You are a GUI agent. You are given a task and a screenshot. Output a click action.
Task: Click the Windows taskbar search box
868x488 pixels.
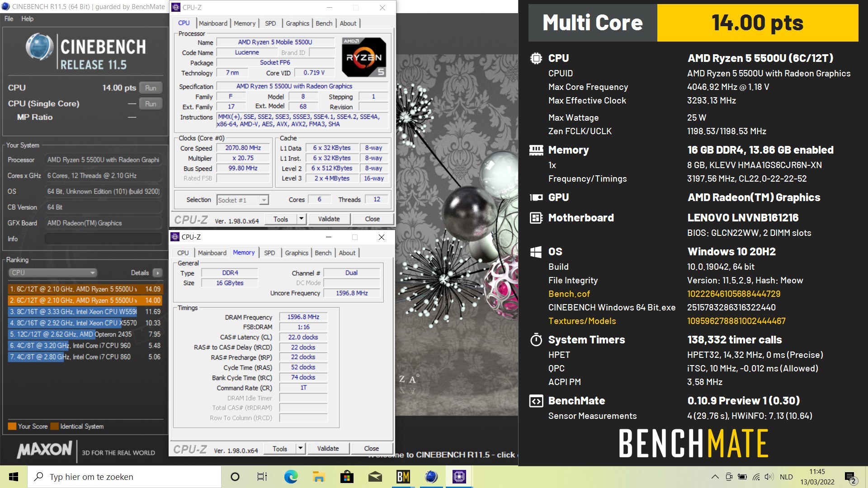coord(124,477)
